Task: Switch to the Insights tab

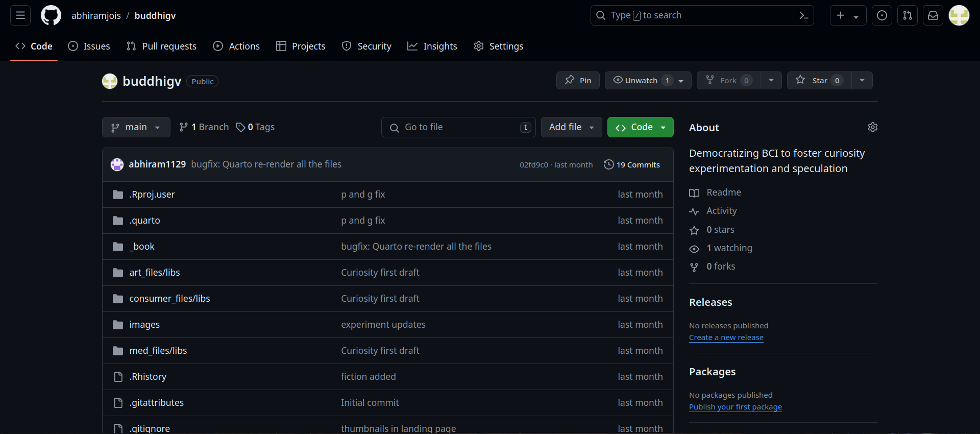Action: click(432, 46)
